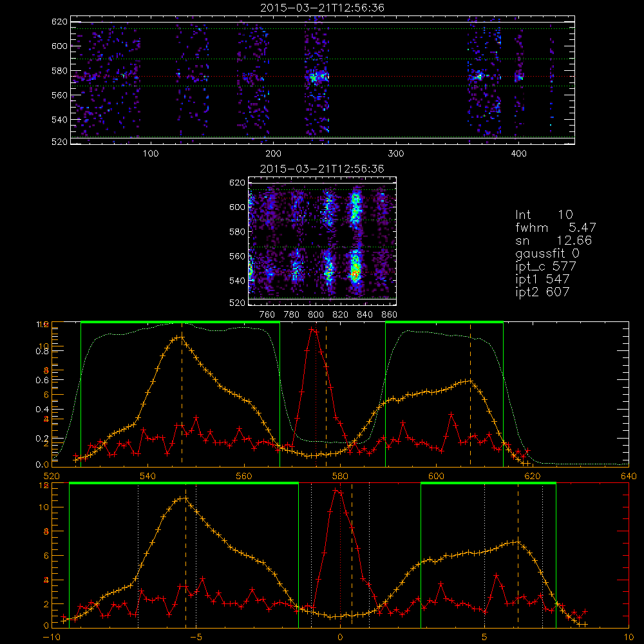The width and height of the screenshot is (644, 644).
Task: Click x-axis label 840 on middle plot
Action: coord(365,315)
